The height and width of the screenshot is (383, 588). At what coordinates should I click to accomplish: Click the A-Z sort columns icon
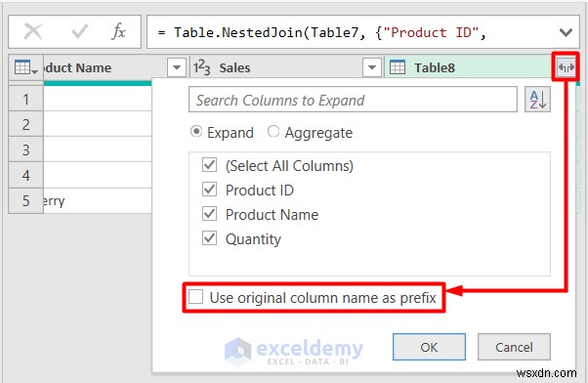537,100
